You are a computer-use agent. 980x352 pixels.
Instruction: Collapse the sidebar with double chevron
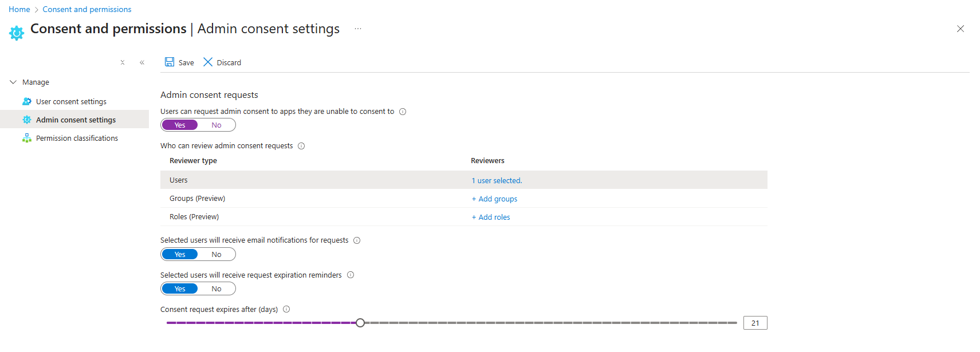(142, 63)
